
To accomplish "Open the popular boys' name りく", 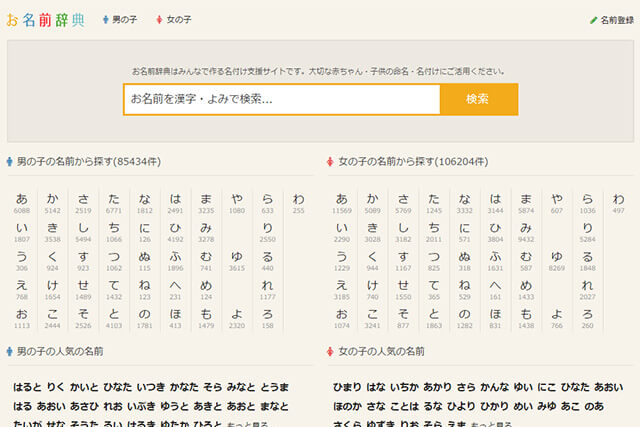I will pos(56,387).
